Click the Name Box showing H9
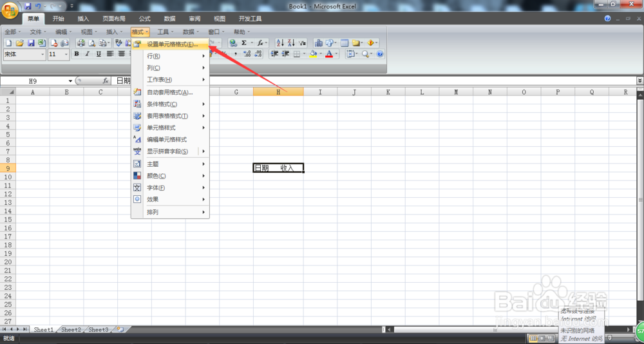The image size is (644, 344). click(33, 81)
